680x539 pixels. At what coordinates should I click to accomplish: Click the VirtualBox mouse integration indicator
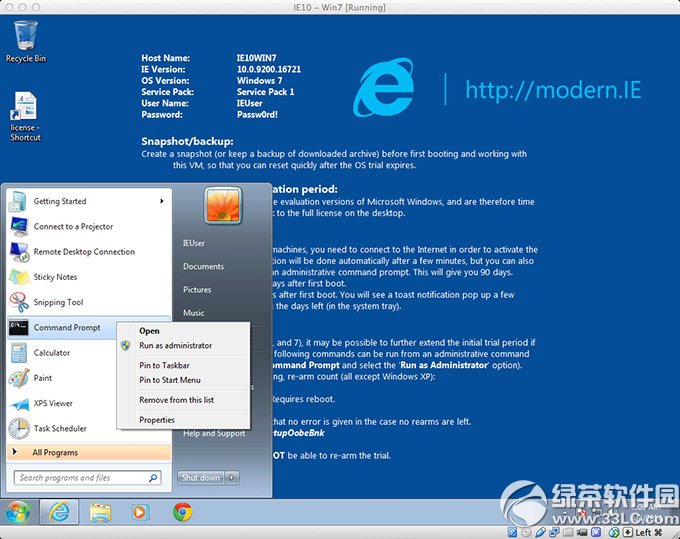point(615,532)
